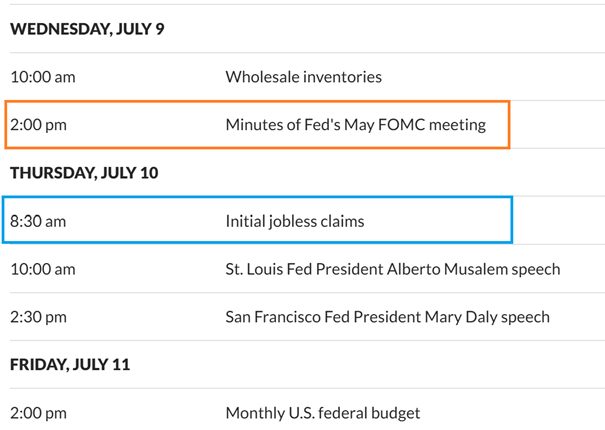The height and width of the screenshot is (430, 605).
Task: Open the Wholesale inventories event
Action: click(303, 77)
